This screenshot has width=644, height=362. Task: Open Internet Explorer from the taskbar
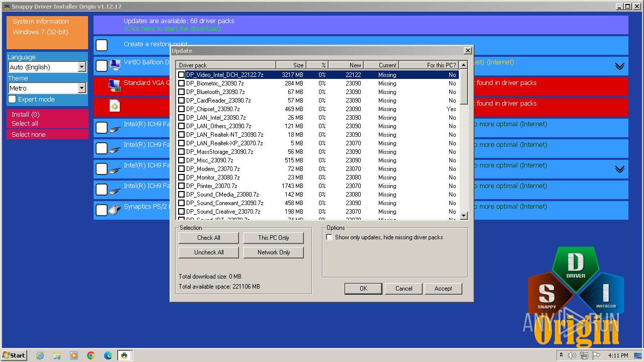[x=40, y=355]
